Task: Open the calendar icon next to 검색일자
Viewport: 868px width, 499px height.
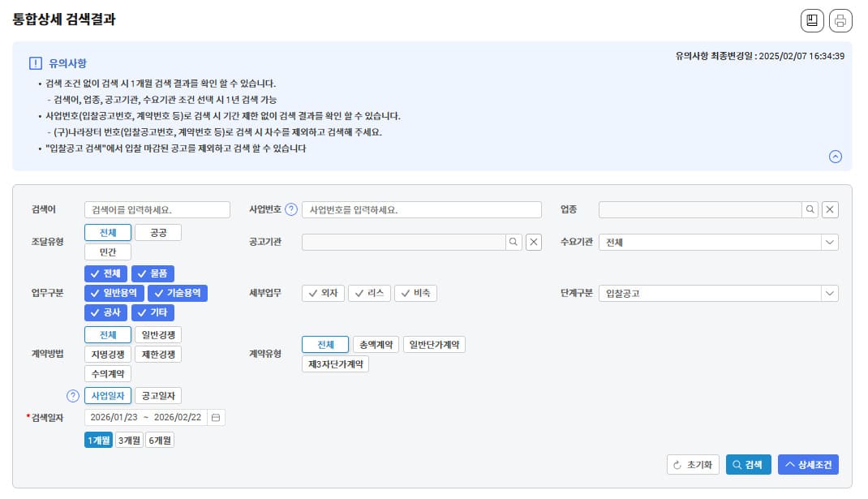Action: point(214,417)
